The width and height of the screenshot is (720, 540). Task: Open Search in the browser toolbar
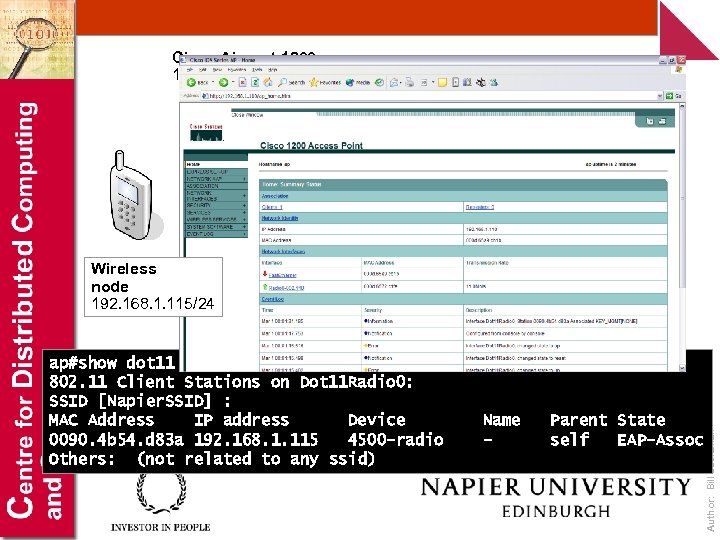tap(292, 83)
